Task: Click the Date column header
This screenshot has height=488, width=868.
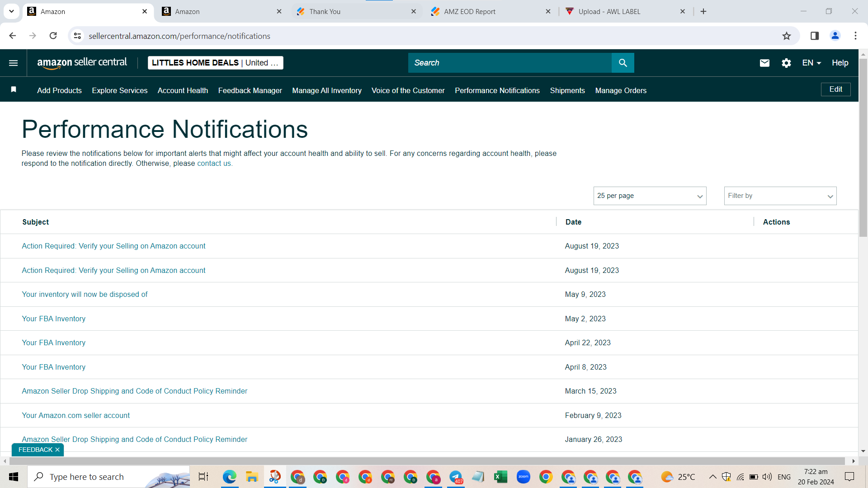Action: pos(573,222)
